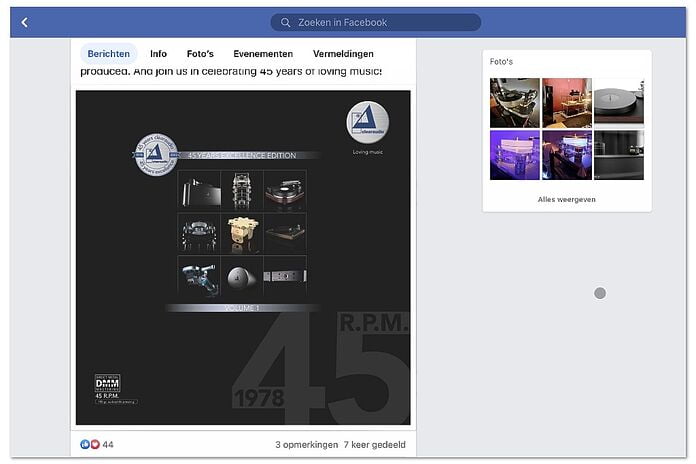Viewport: 696px width, 464px height.
Task: Click the 45 years clearaudio anniversary badge
Action: [x=156, y=155]
